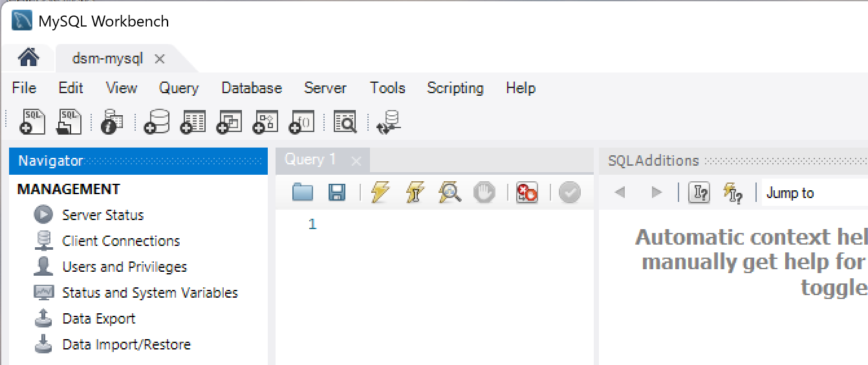The width and height of the screenshot is (868, 365).
Task: Create a new SQL tab icon
Action: click(x=32, y=121)
